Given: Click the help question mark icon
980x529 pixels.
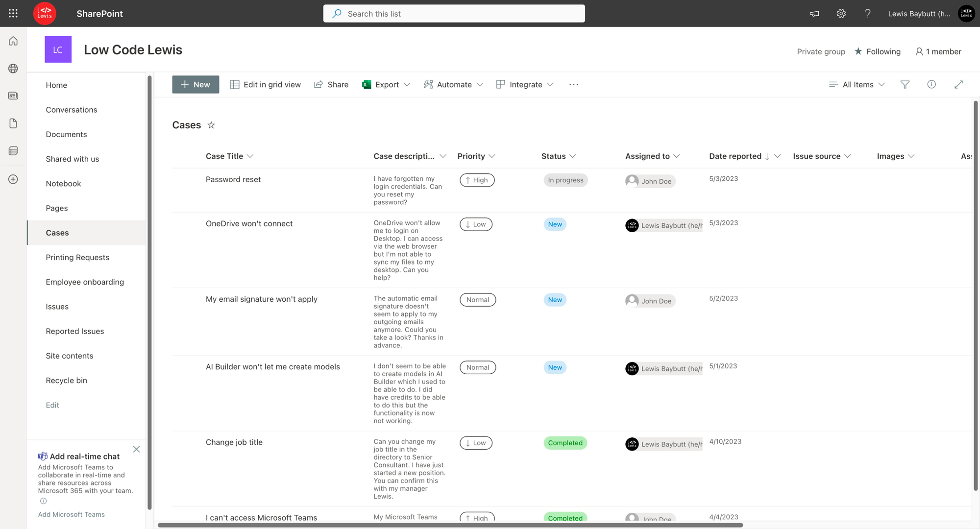Looking at the screenshot, I should tap(867, 13).
